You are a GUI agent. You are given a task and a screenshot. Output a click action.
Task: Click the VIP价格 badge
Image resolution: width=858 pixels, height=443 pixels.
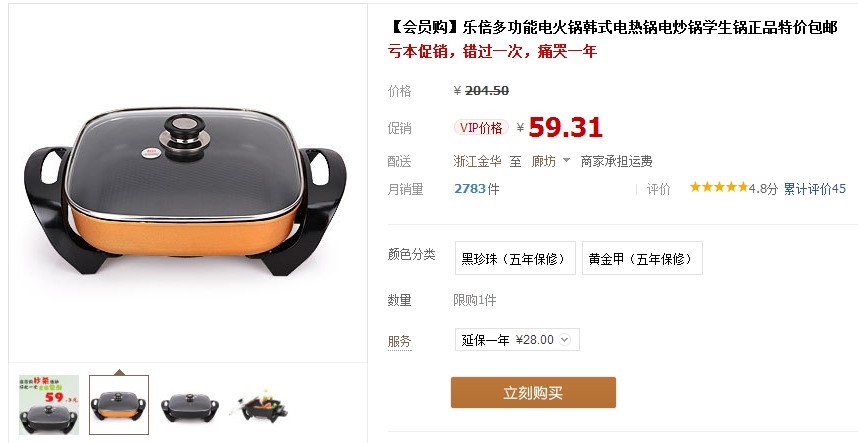(x=481, y=127)
